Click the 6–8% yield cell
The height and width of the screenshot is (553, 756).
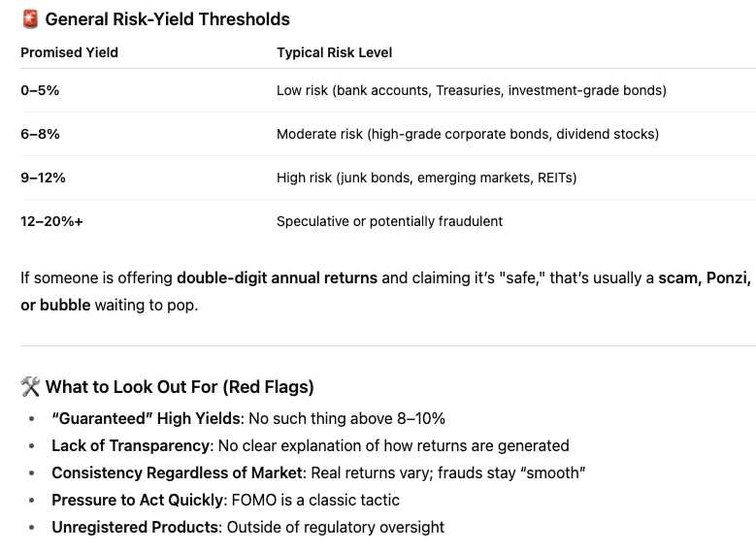40,134
